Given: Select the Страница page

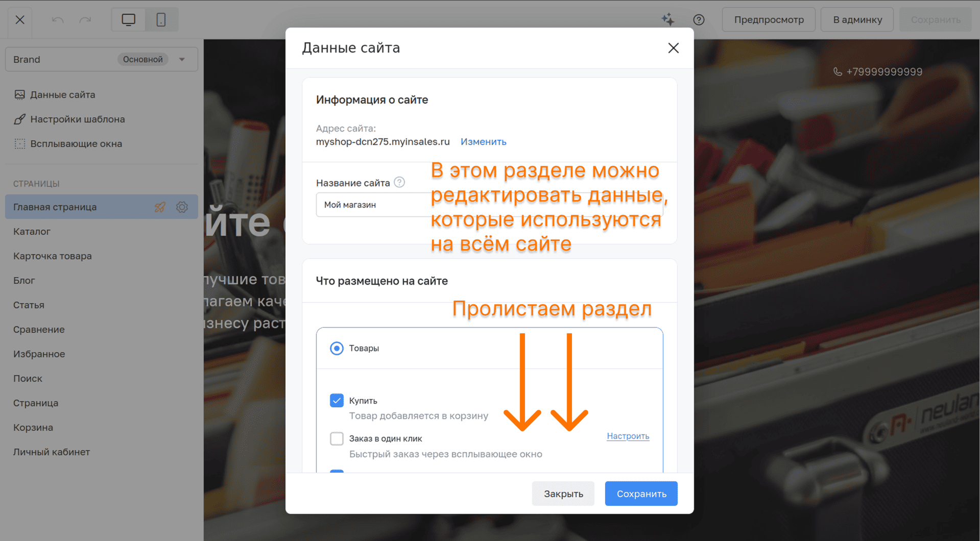Looking at the screenshot, I should point(102,403).
